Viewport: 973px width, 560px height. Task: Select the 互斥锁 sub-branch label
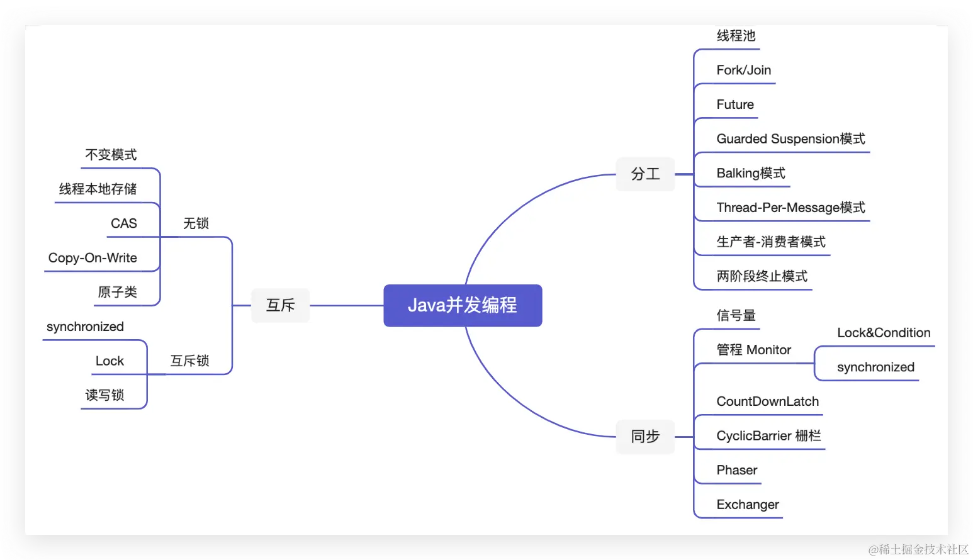tap(189, 361)
